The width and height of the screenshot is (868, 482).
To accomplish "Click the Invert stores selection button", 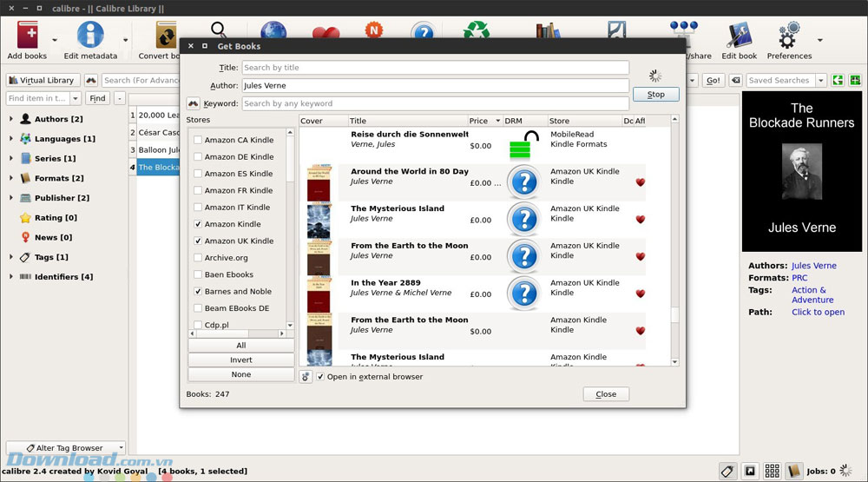I will pyautogui.click(x=240, y=360).
